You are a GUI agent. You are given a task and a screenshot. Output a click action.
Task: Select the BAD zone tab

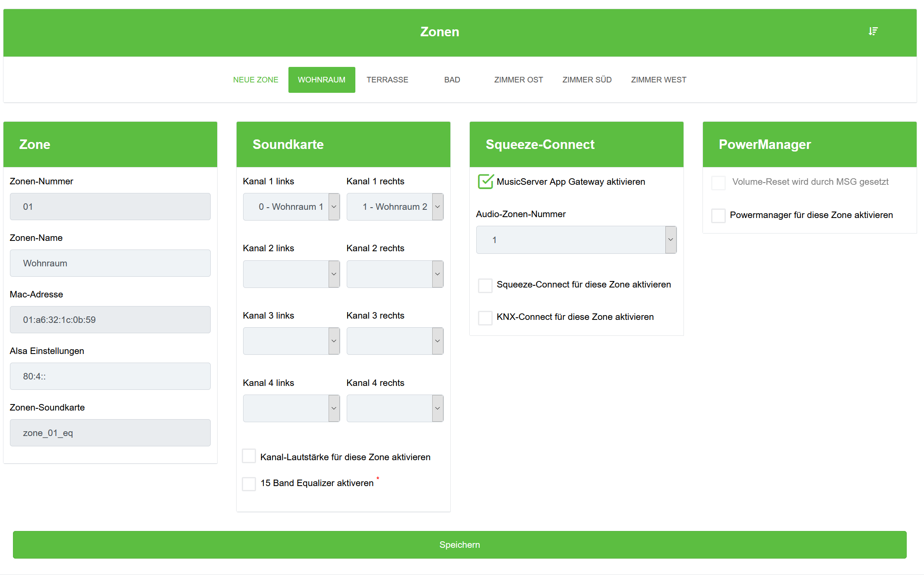tap(452, 80)
